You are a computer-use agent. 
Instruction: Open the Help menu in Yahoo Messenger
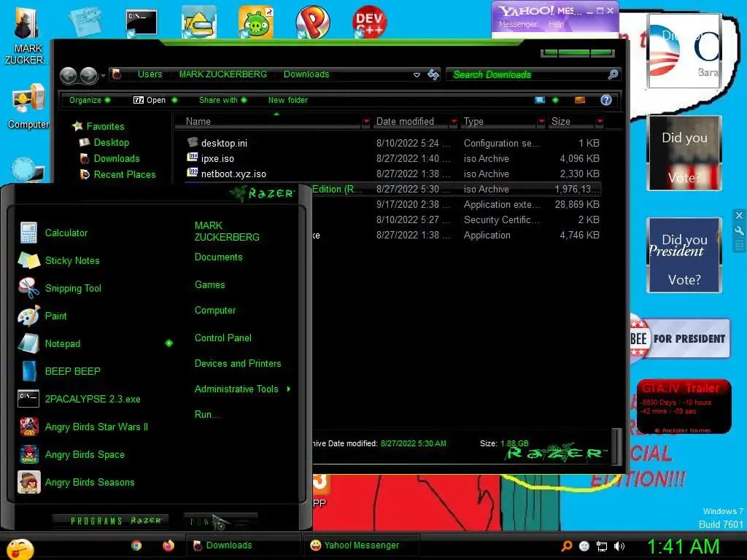tap(556, 24)
